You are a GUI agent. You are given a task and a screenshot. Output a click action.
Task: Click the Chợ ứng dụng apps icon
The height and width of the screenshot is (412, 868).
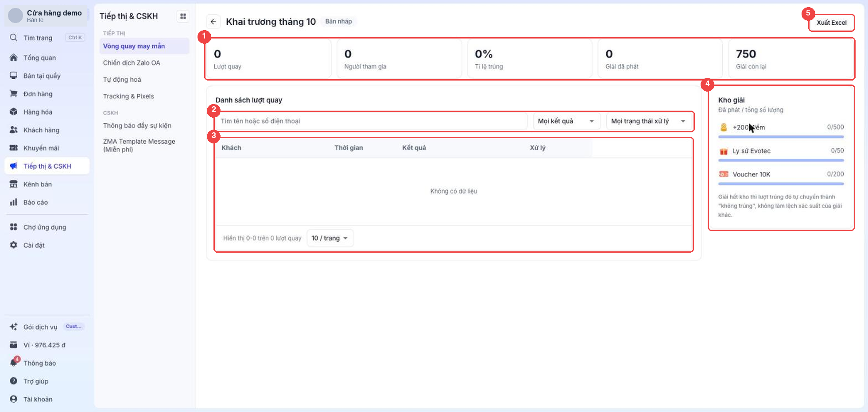coord(14,227)
